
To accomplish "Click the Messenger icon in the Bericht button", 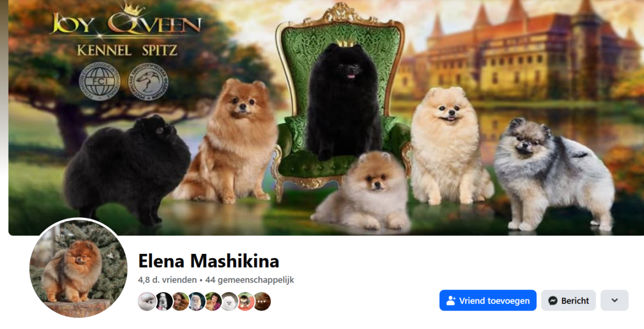I will click(x=553, y=301).
